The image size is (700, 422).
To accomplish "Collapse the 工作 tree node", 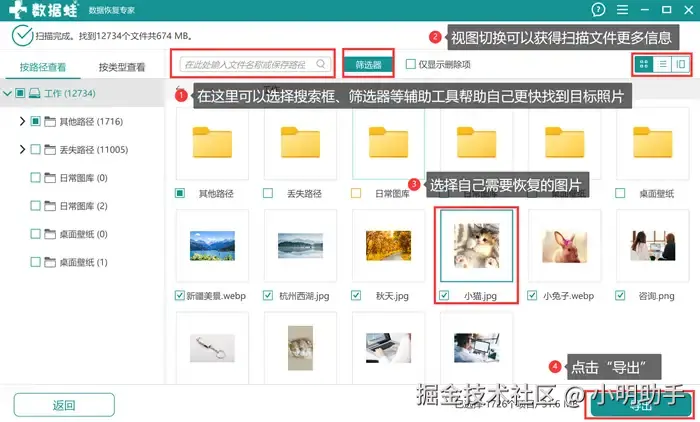I will pos(7,93).
